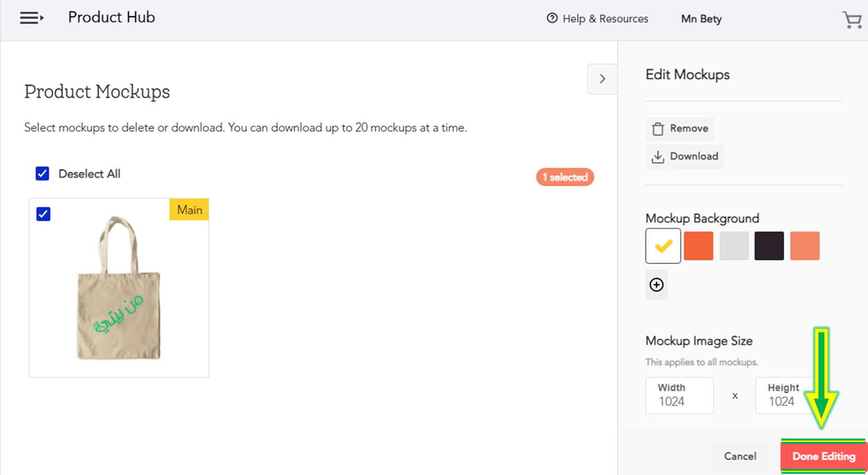This screenshot has width=868, height=475.
Task: Pick the salmon background swatch
Action: click(805, 246)
